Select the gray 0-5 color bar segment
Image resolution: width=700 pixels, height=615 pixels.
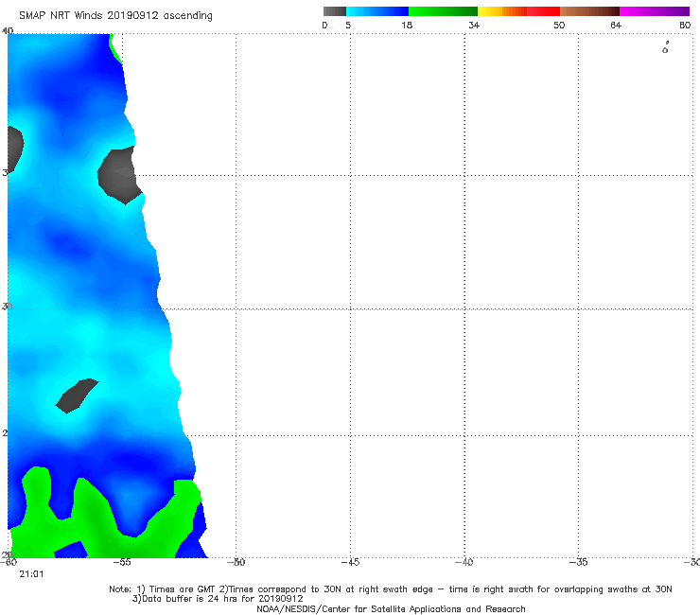tap(335, 11)
